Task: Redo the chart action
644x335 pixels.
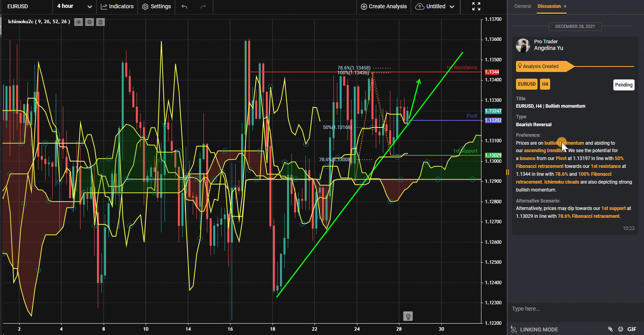Action: [203, 6]
